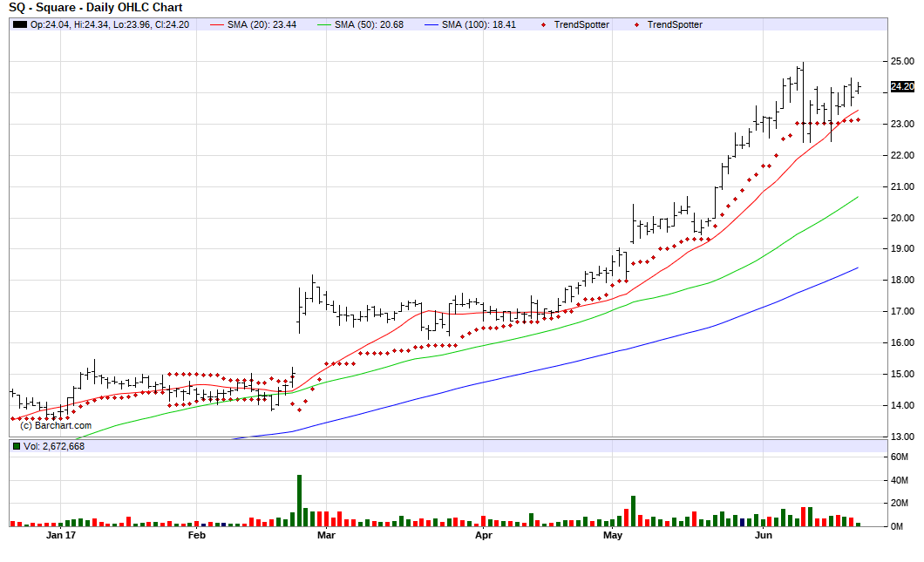
Task: Click the OHLC values legend entry
Action: (110, 24)
